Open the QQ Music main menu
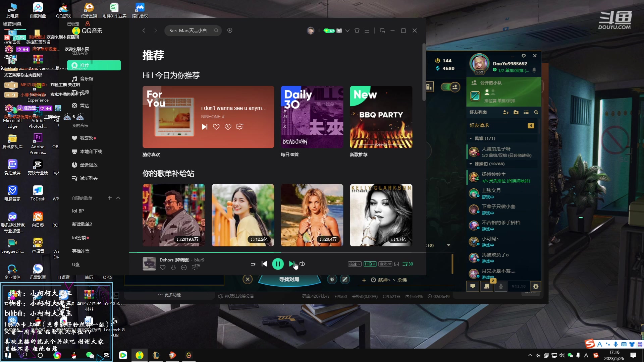The height and width of the screenshot is (362, 644). (x=367, y=31)
